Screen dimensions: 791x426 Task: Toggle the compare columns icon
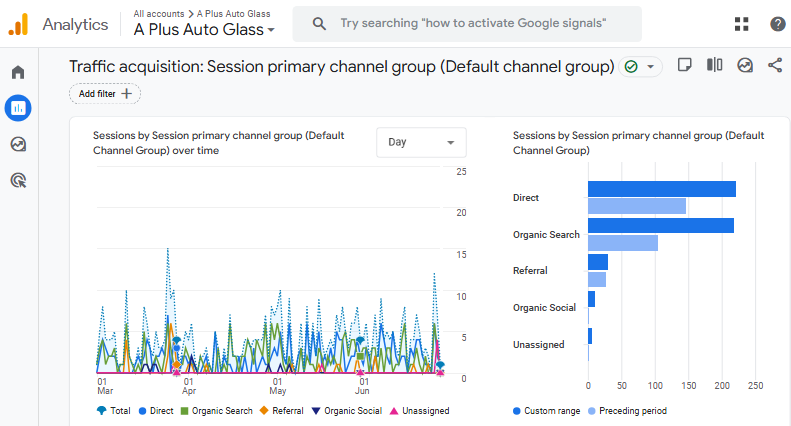[714, 65]
